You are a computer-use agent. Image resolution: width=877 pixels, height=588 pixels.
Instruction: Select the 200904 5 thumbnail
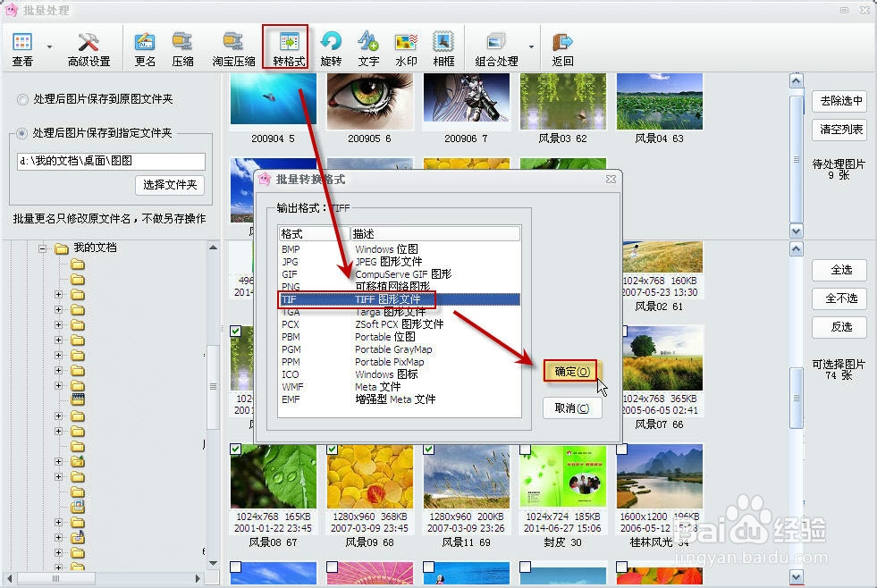(273, 101)
